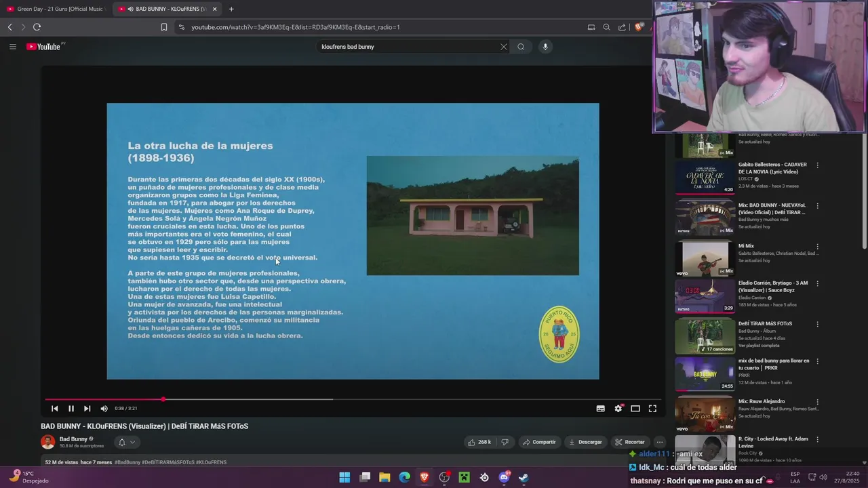The width and height of the screenshot is (868, 488).
Task: Open Windows Start menu on taskbar
Action: click(x=344, y=477)
